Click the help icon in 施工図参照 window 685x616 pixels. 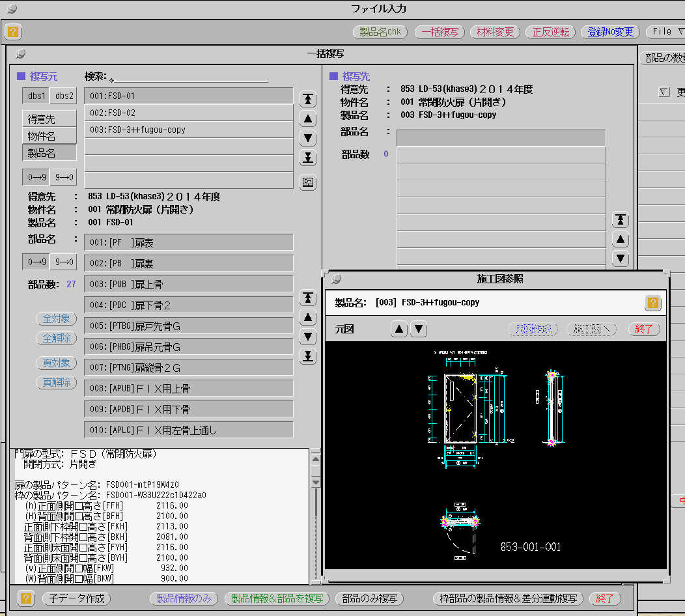(x=652, y=303)
